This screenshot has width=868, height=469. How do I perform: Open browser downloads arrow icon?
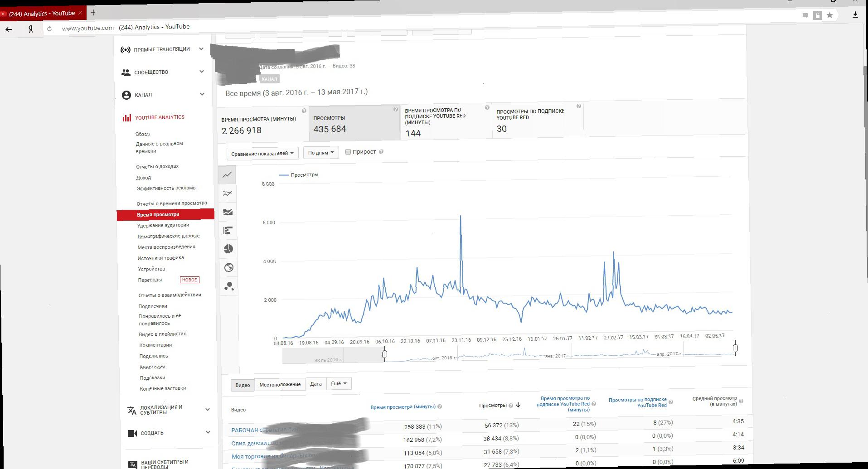tap(855, 15)
